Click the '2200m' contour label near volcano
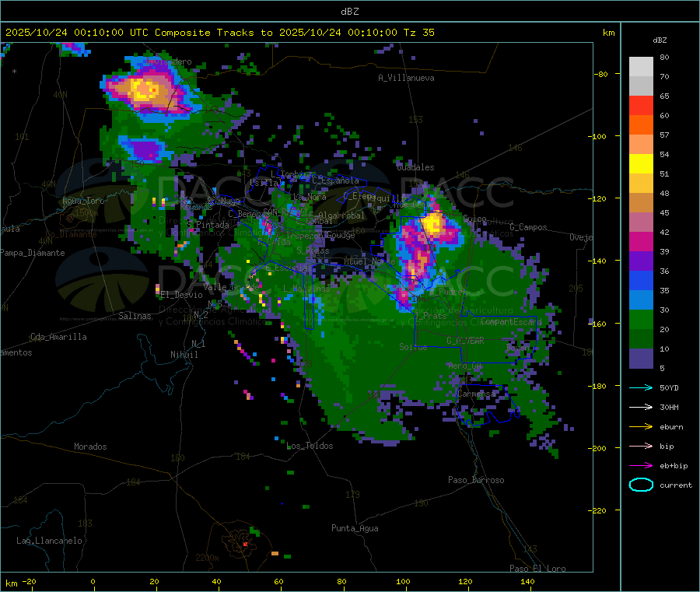700x592 pixels. (207, 558)
